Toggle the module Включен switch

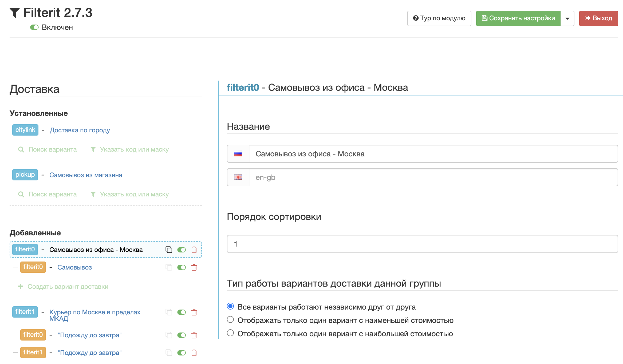point(34,27)
